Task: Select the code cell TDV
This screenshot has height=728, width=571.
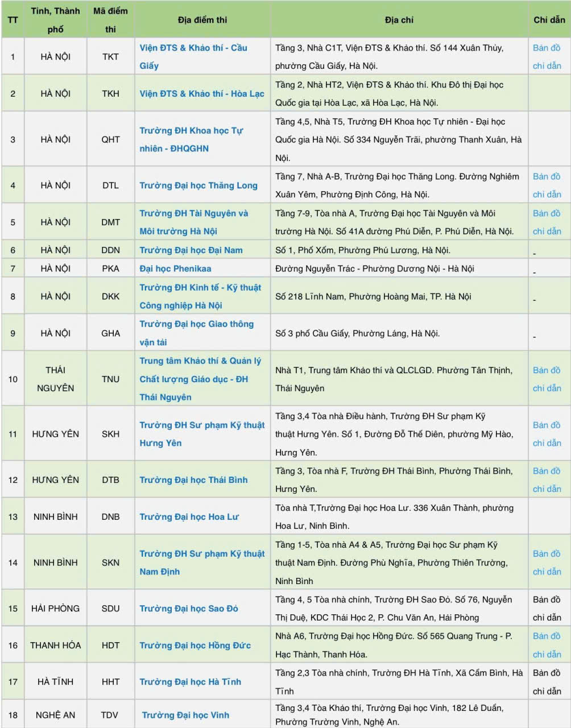Action: (111, 715)
